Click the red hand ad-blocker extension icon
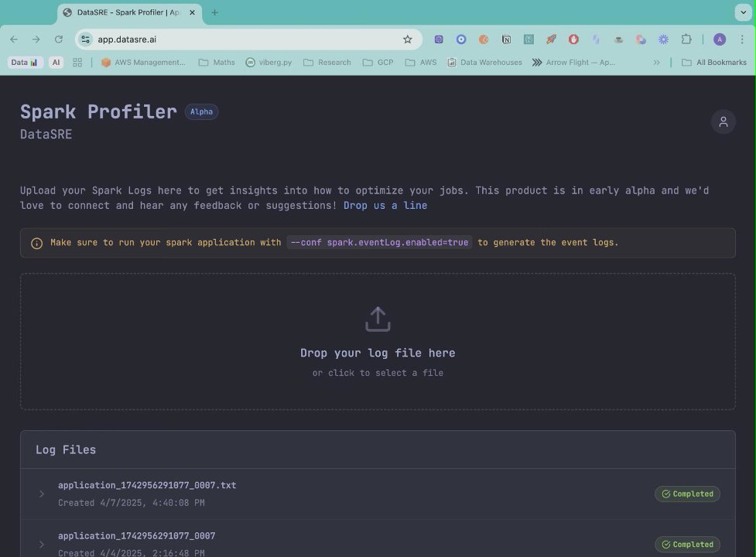Screen dimensions: 756x557 [x=573, y=39]
